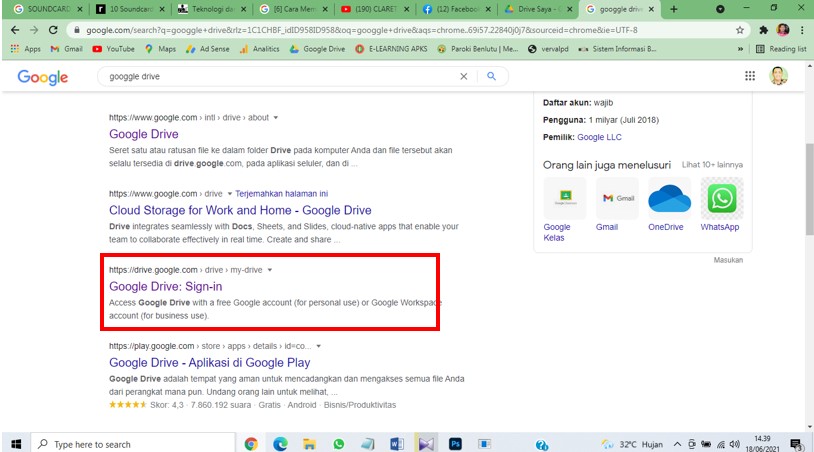Open the Google apps grid menu
The image size is (814, 452).
(750, 76)
